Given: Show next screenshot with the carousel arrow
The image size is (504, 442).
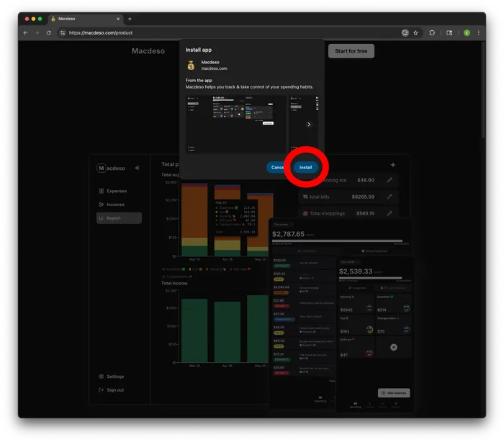Looking at the screenshot, I should 309,125.
